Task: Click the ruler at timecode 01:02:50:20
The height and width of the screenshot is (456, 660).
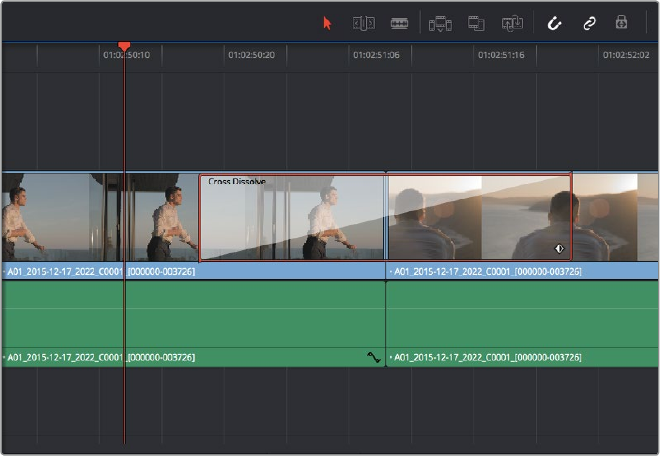Action: (251, 56)
